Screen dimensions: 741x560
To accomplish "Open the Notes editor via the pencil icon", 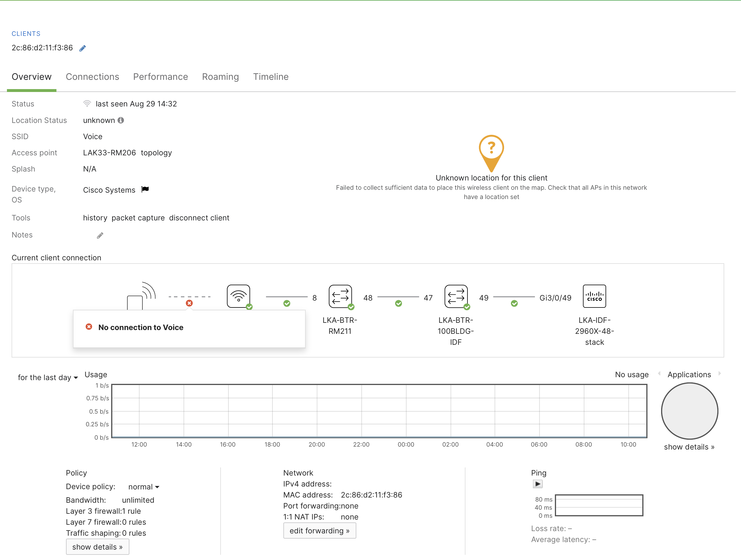I will tap(100, 235).
